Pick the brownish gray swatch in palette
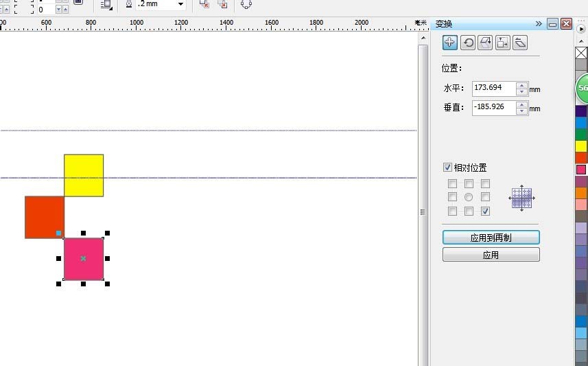The width and height of the screenshot is (588, 366). point(581,216)
